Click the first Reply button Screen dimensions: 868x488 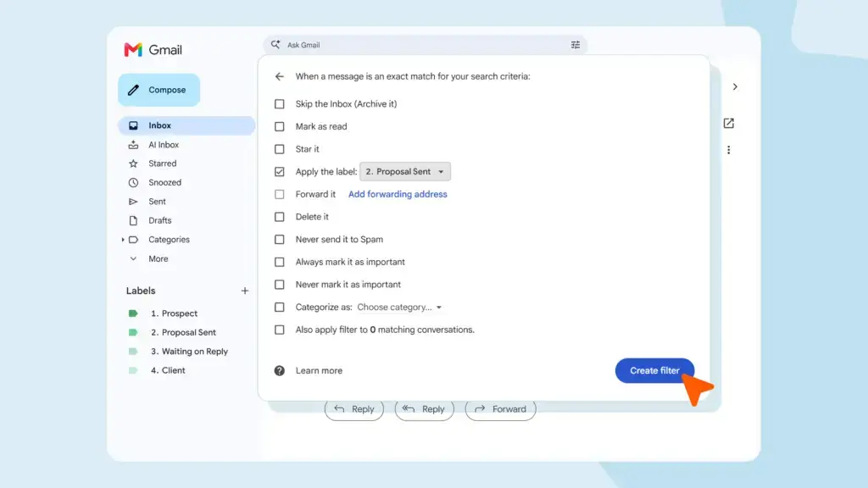353,409
